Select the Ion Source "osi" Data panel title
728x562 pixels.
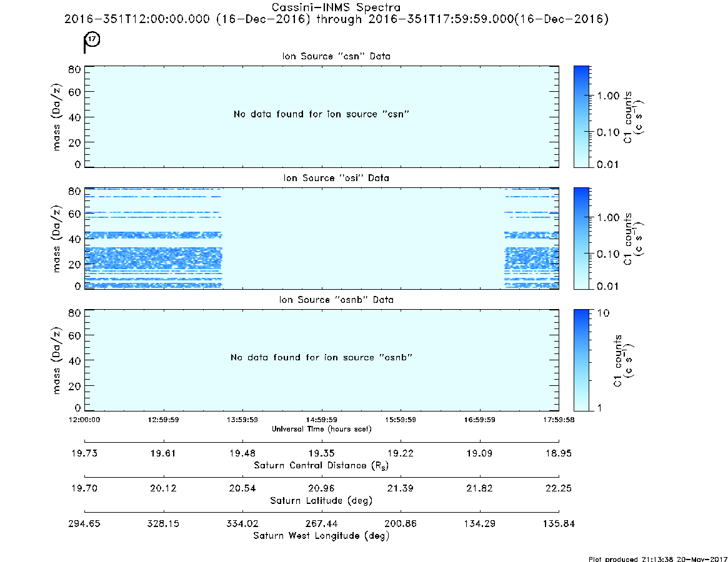[x=336, y=178]
